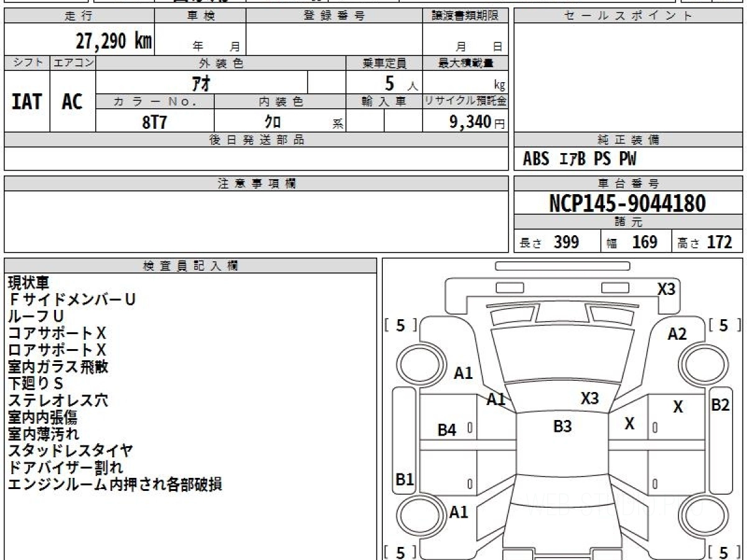Select the IAT shift value
This screenshot has height=560, width=747.
point(27,101)
